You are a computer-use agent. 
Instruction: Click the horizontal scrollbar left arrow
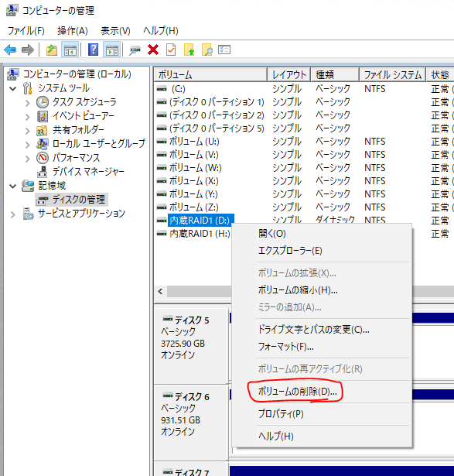(160, 292)
